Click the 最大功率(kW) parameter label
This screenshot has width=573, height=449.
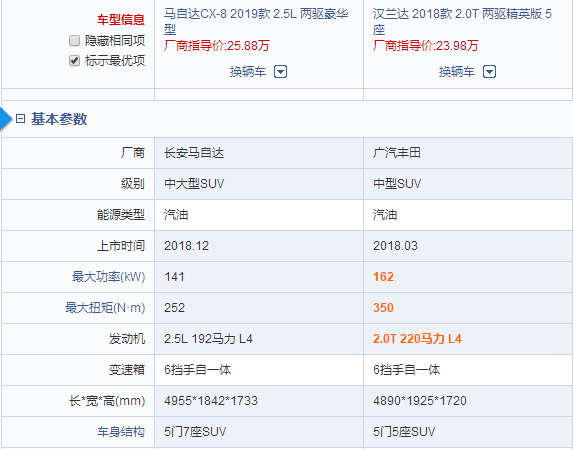(x=109, y=277)
